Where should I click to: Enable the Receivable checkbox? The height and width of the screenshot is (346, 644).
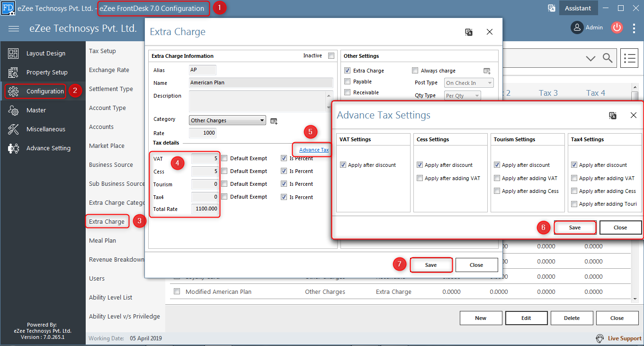[x=348, y=92]
